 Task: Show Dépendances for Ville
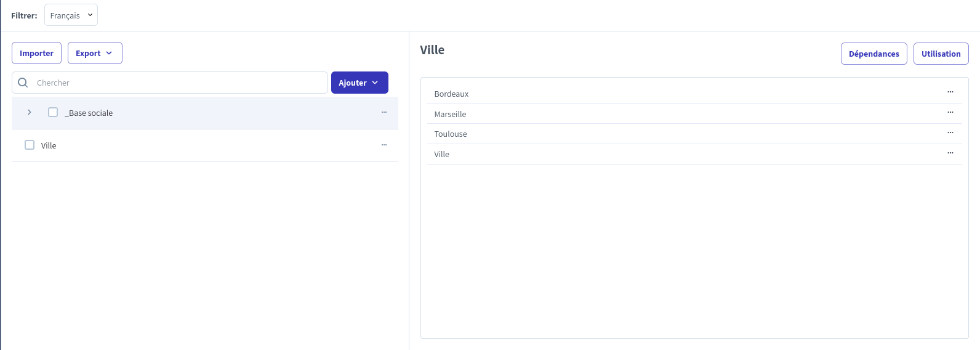pos(874,54)
